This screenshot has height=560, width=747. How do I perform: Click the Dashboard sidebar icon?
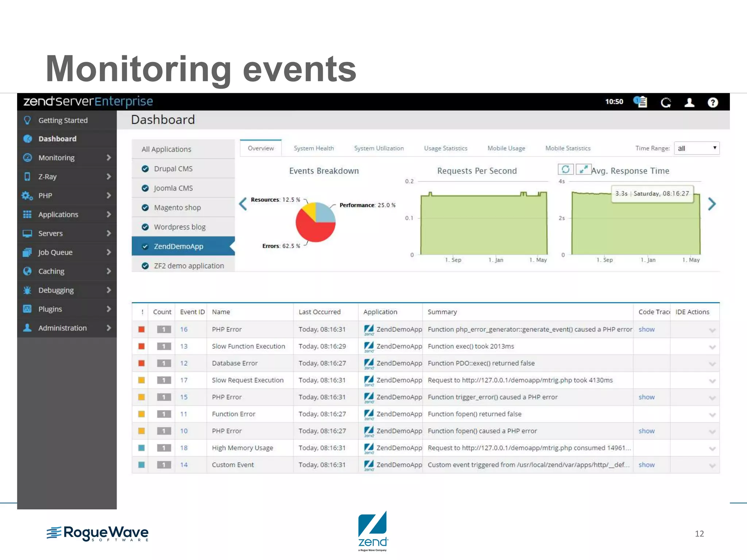click(27, 139)
